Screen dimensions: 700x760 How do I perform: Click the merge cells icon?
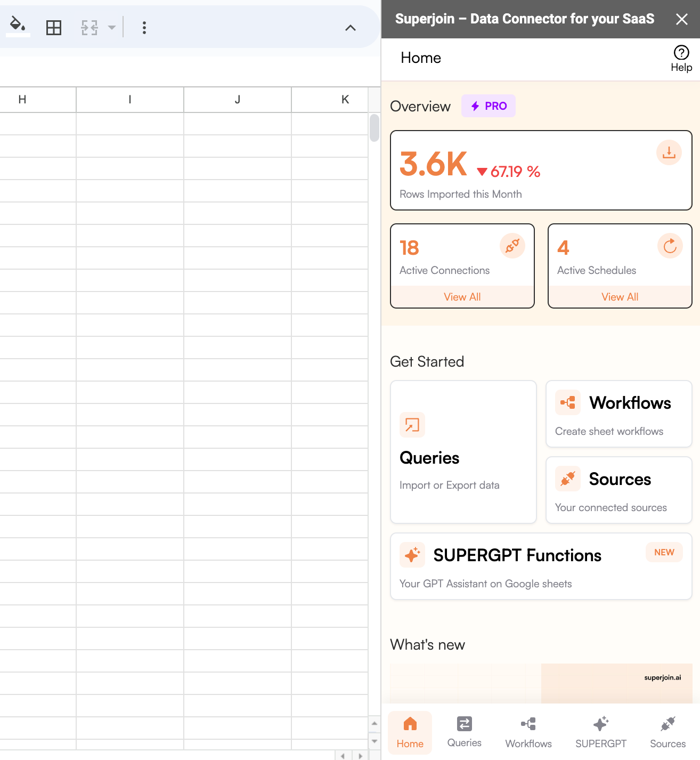[89, 28]
